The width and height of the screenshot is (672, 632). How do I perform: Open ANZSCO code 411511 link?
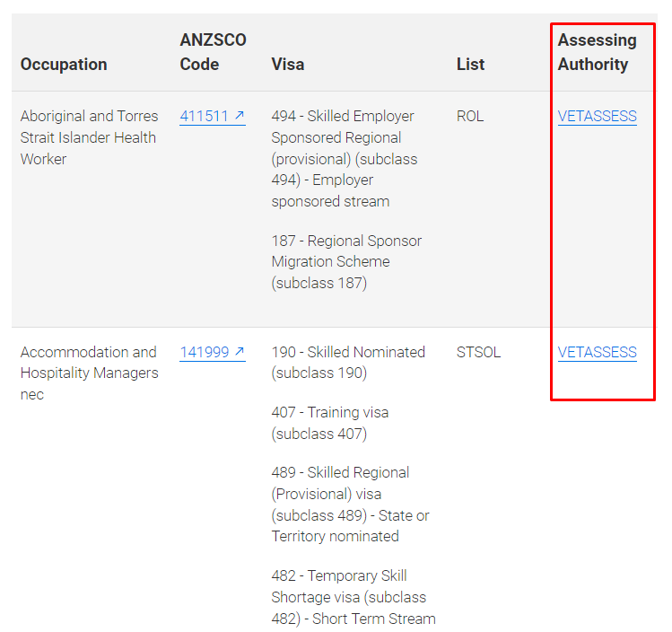coord(212,116)
